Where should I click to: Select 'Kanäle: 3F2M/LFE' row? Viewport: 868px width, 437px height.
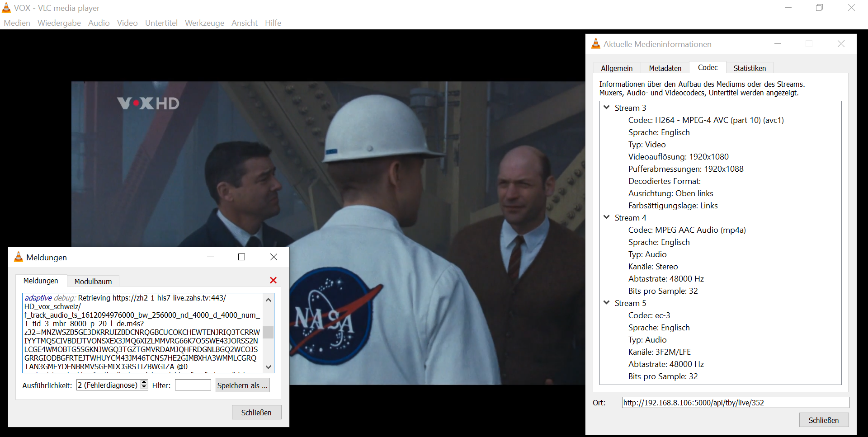659,352
